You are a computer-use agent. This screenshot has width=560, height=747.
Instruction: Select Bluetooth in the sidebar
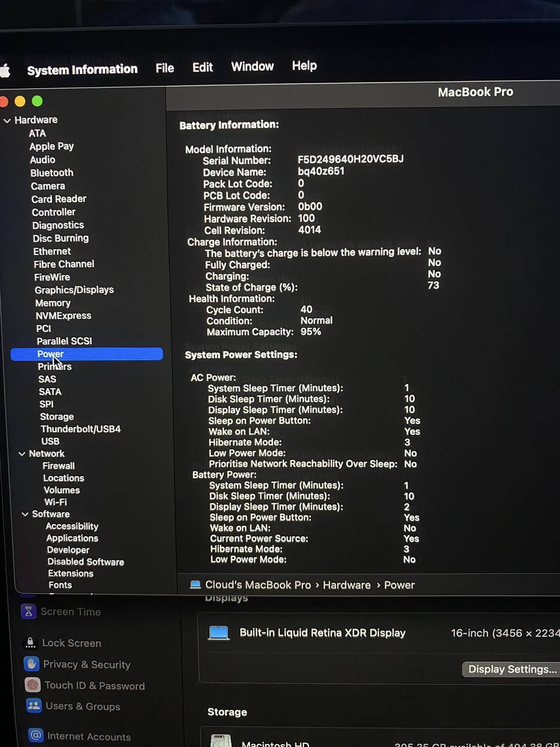(x=52, y=173)
